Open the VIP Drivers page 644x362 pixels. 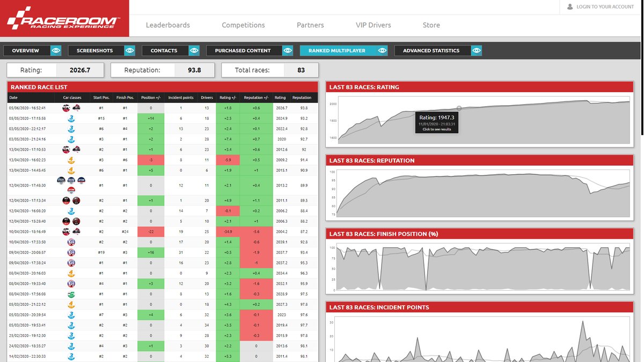(374, 25)
